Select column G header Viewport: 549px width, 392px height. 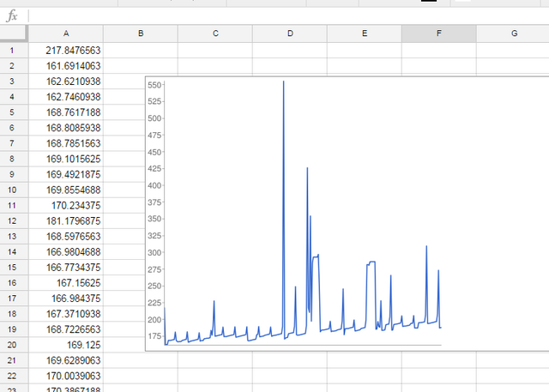tap(513, 33)
